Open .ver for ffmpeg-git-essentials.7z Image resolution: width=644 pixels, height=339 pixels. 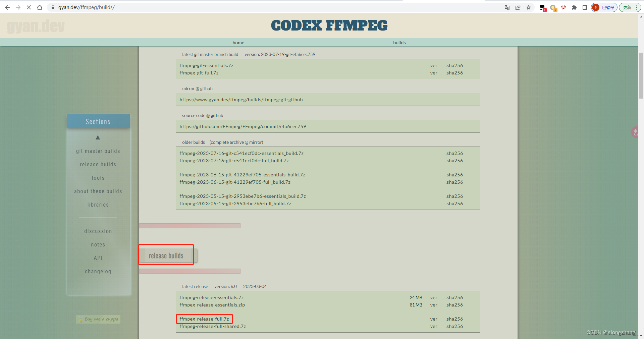433,65
